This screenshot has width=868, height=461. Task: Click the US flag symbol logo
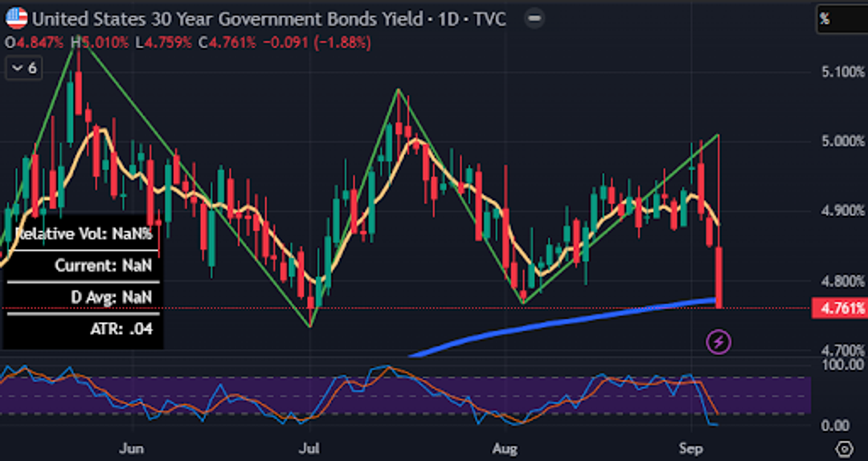17,18
